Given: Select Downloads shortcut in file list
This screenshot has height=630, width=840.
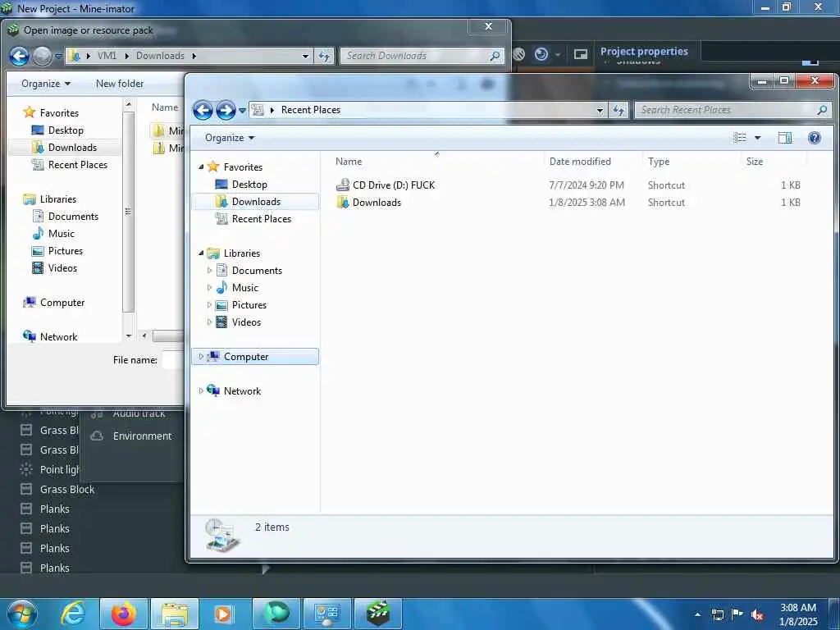Looking at the screenshot, I should point(368,203).
